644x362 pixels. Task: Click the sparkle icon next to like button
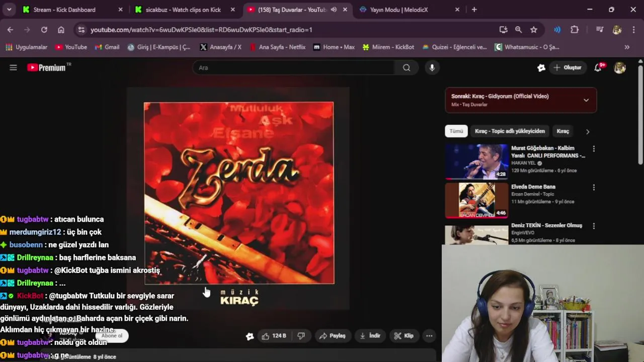pyautogui.click(x=250, y=336)
